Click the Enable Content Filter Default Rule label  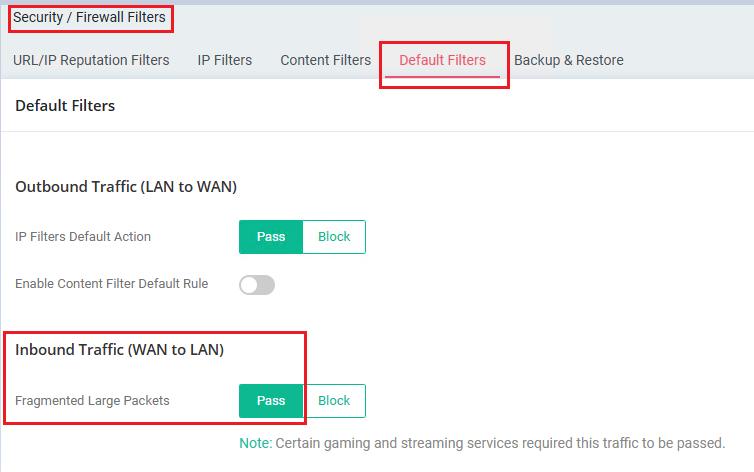point(111,284)
